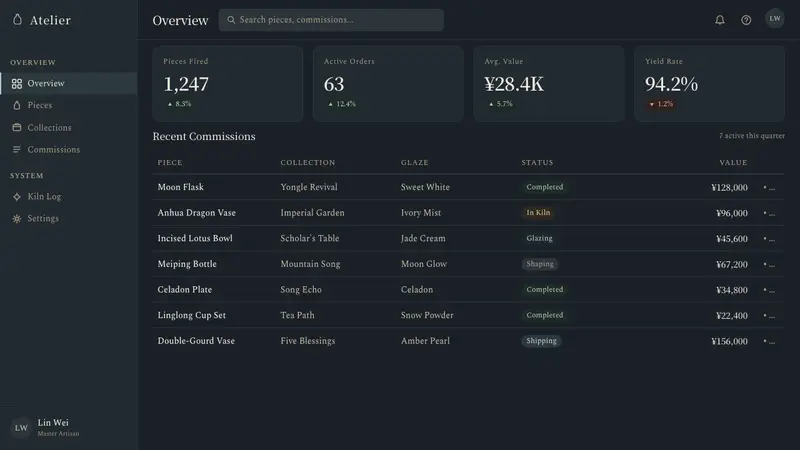Sort by STATUS column header
This screenshot has height=450, width=800.
point(537,162)
